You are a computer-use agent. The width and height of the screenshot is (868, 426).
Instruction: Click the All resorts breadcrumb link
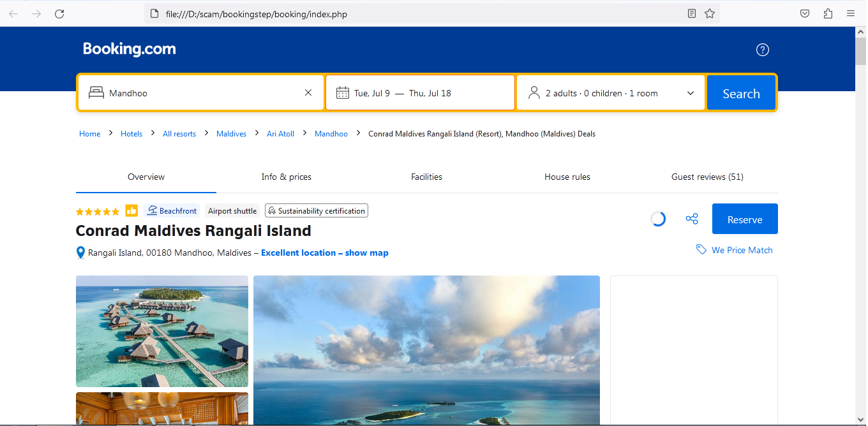(x=179, y=134)
